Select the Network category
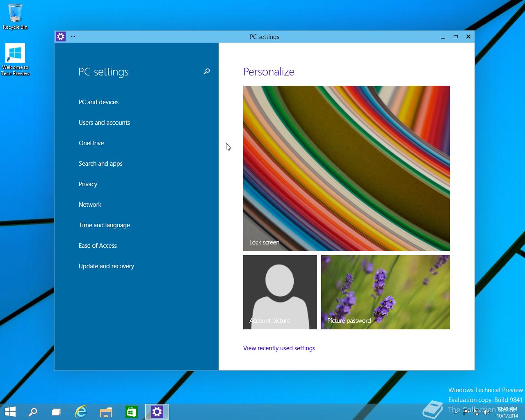The image size is (525, 420). coord(90,205)
